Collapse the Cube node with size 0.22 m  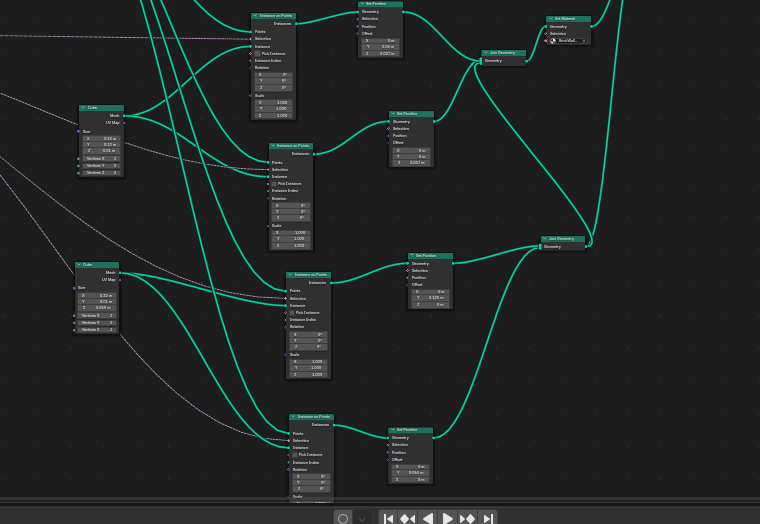click(79, 265)
